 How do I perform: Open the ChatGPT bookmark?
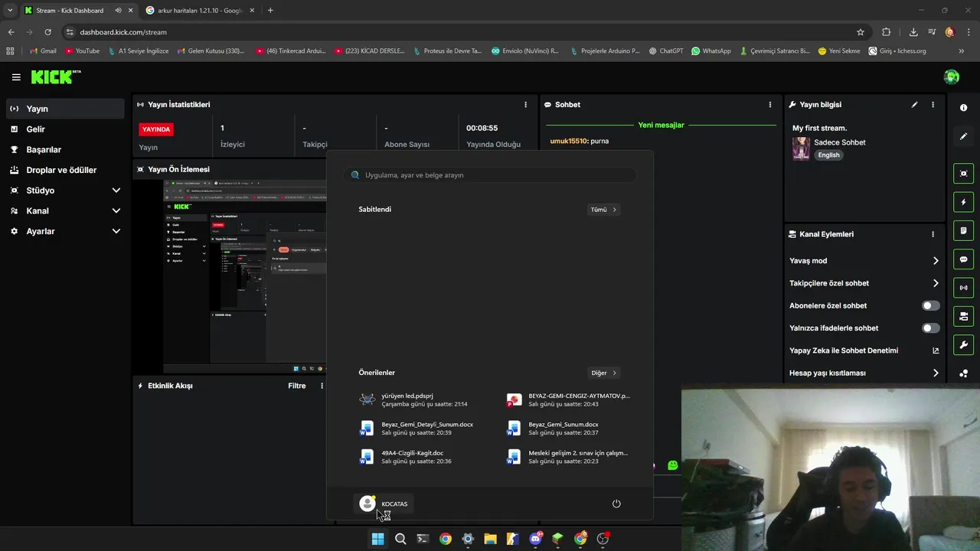[666, 51]
